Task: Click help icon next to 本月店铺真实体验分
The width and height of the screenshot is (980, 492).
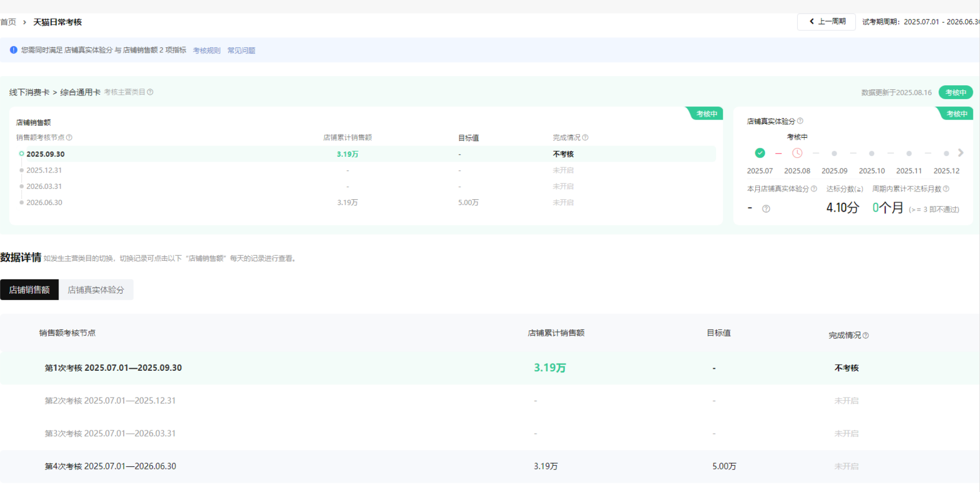Action: tap(814, 189)
